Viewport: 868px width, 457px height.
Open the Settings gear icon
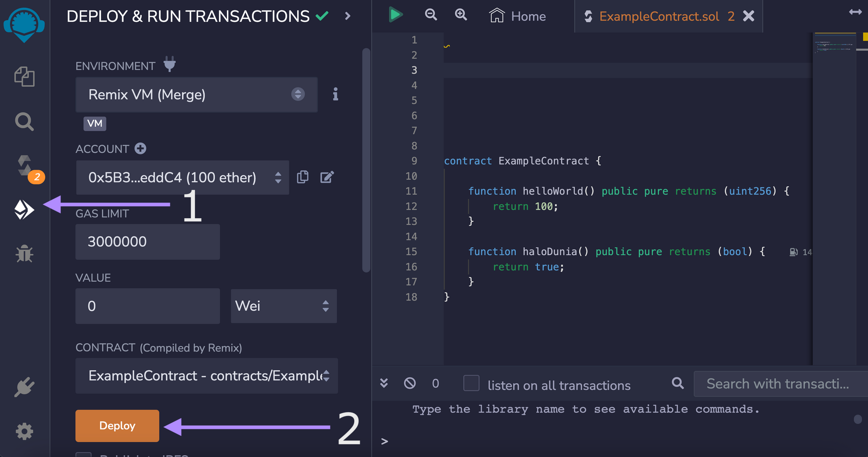point(24,431)
